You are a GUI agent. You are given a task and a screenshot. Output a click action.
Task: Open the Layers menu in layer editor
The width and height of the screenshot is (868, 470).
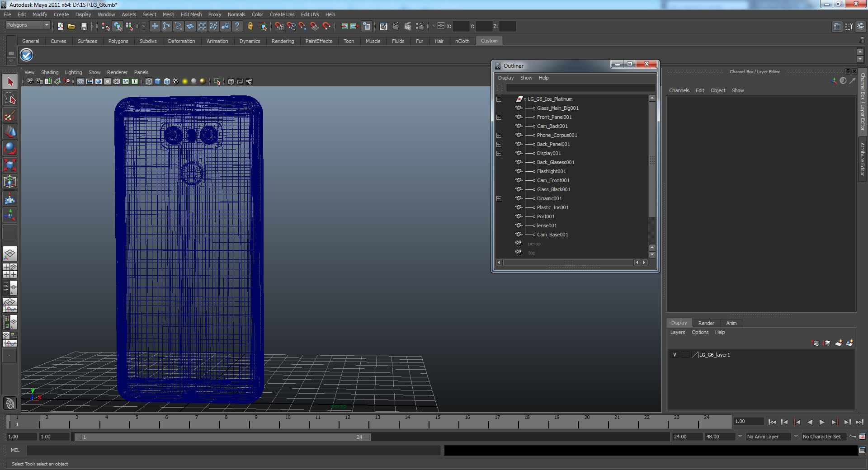(x=677, y=332)
